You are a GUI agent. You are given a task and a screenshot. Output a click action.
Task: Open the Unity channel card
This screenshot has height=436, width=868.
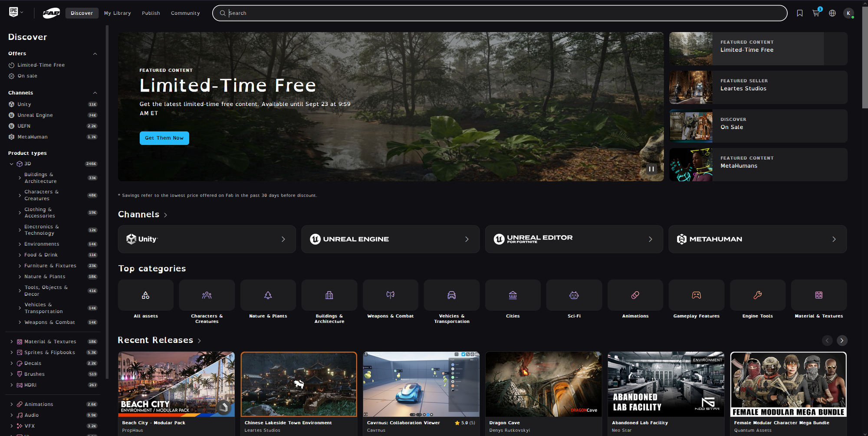point(207,239)
